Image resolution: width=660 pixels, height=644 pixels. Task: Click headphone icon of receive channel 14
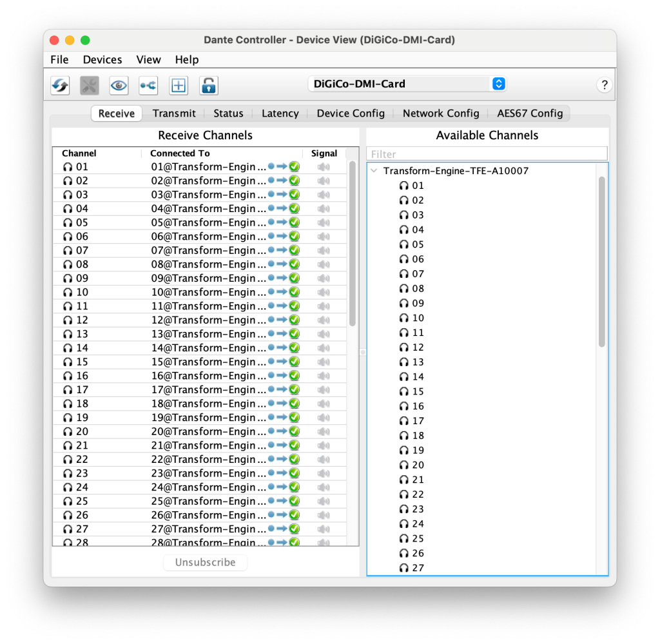[x=67, y=348]
